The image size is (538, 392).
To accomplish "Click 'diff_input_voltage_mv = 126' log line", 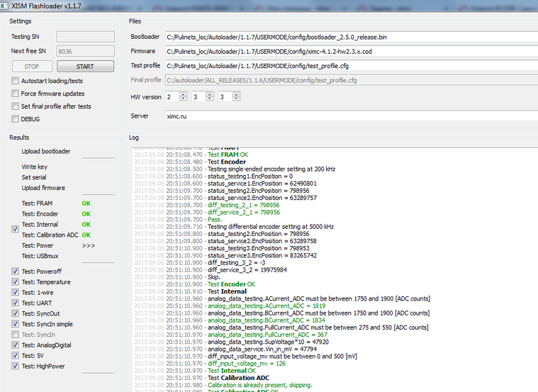I will [x=247, y=364].
